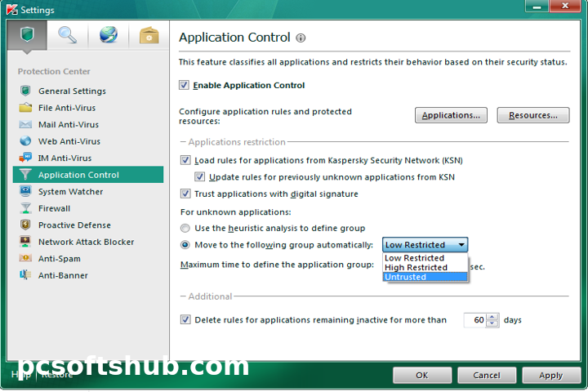Choose High Restricted from dropdown list
Image resolution: width=588 pixels, height=392 pixels.
425,268
